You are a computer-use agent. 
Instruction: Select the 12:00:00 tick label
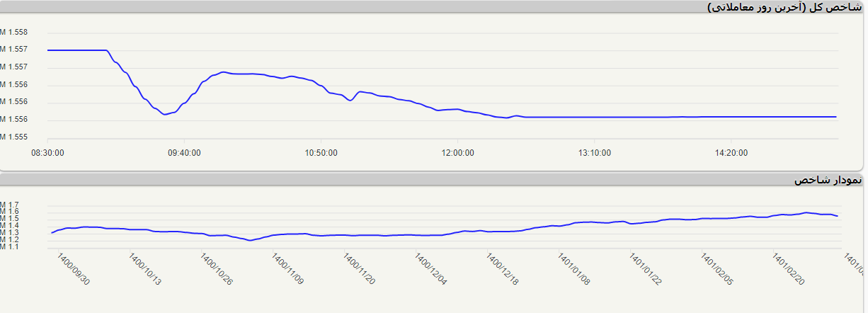point(457,152)
